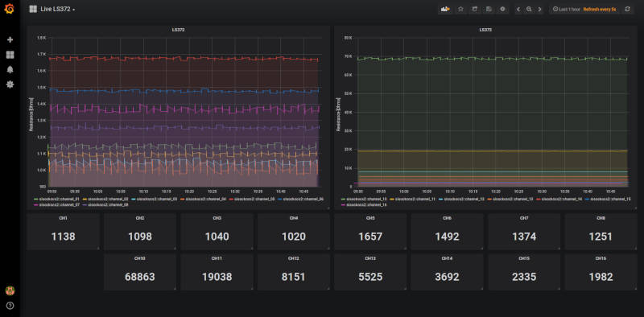
Task: Open the Configuration gear in sidebar
Action: click(x=10, y=84)
